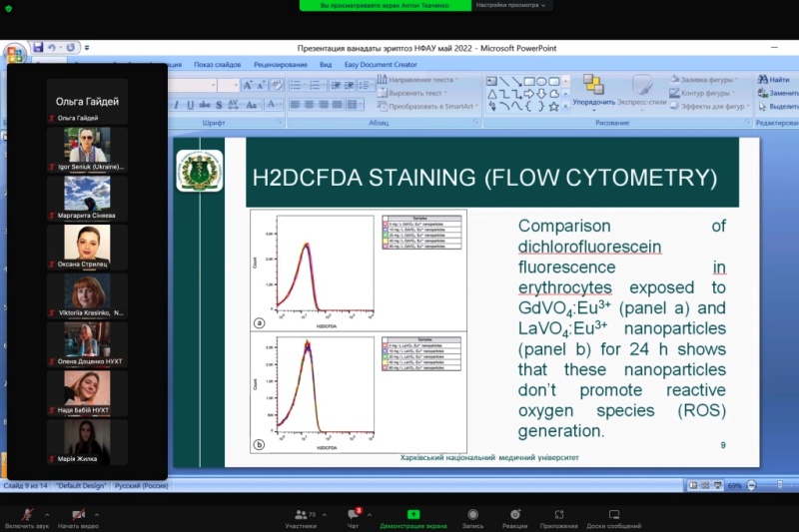Click the 69% zoom level indicator
The width and height of the screenshot is (799, 532).
(734, 486)
